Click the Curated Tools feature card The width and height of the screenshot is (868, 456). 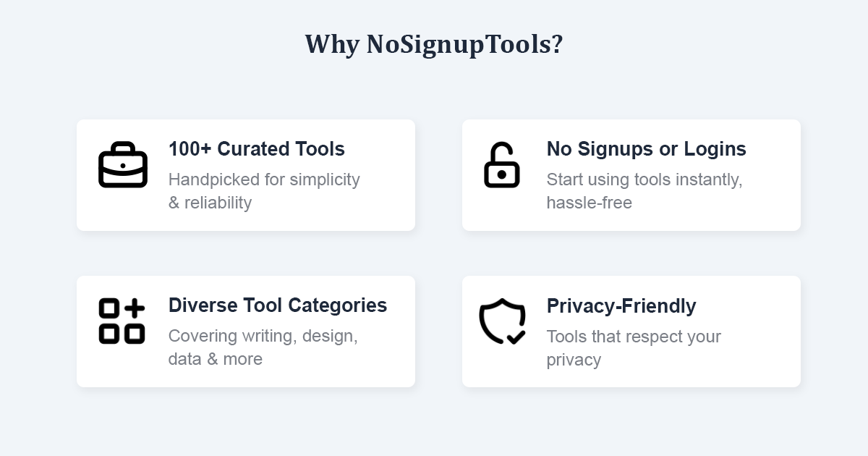click(246, 174)
